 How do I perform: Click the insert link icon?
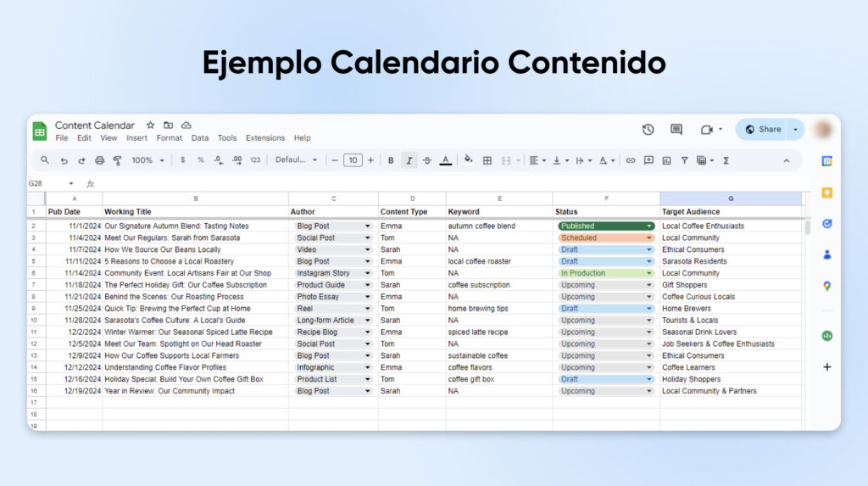630,160
